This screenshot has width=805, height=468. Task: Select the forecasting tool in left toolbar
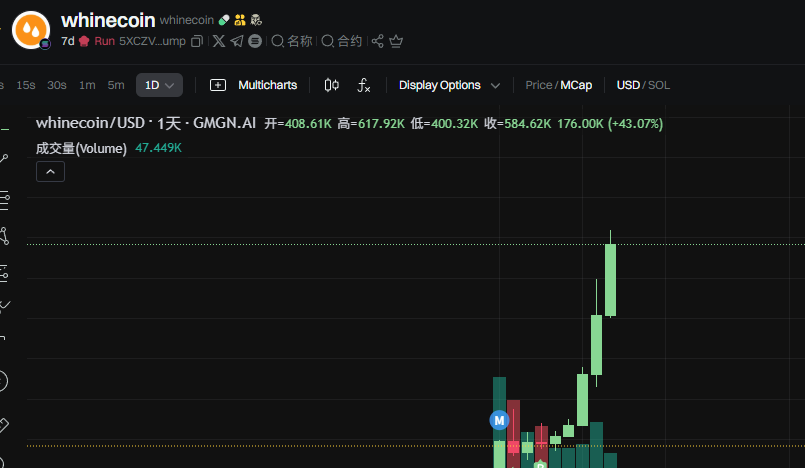4,274
